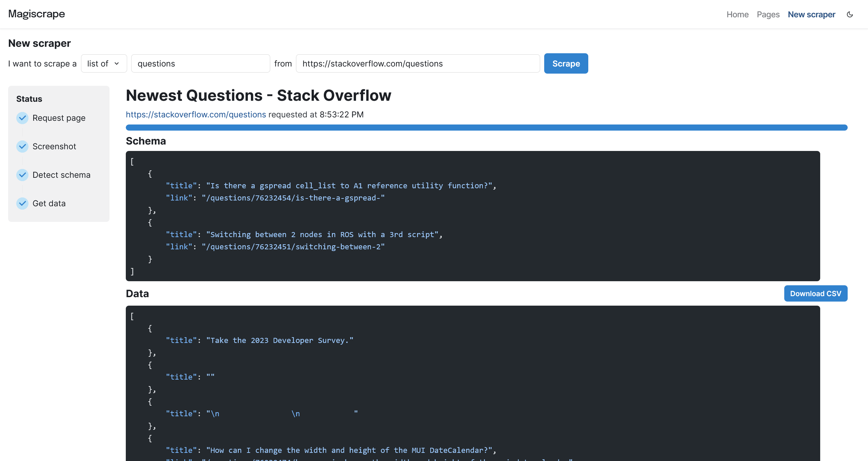The height and width of the screenshot is (461, 868).
Task: Click the '/questions/76232451' link line in schema
Action: pyautogui.click(x=275, y=247)
